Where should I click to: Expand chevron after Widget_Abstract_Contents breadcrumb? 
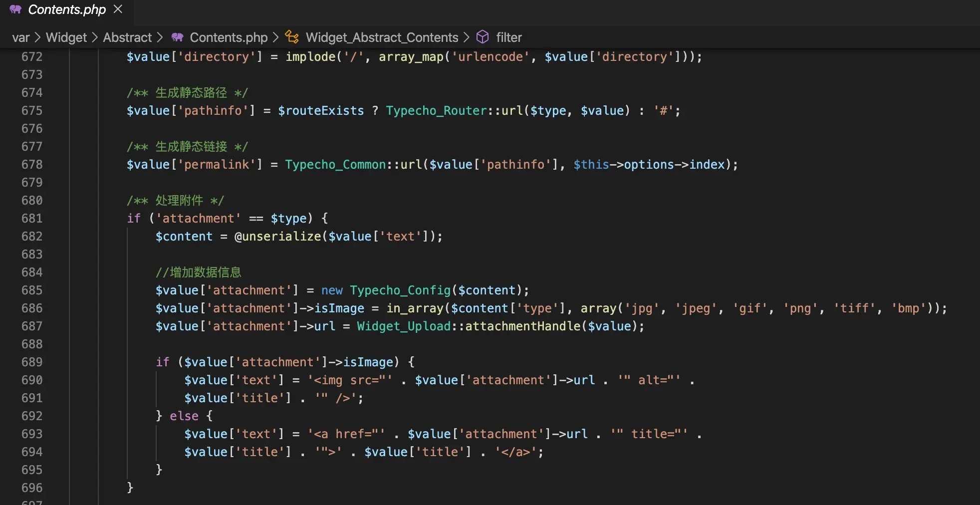click(466, 37)
